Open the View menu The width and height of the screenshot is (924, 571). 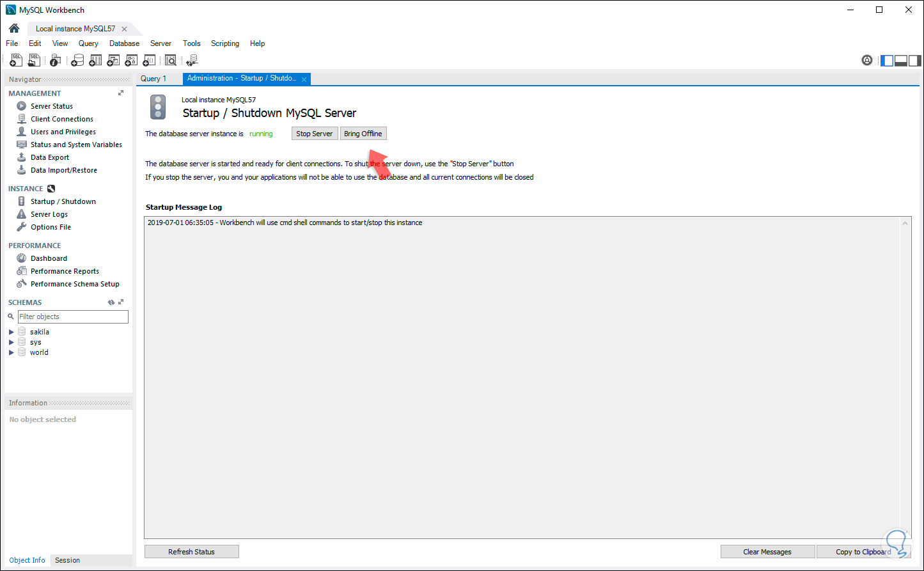pyautogui.click(x=60, y=43)
